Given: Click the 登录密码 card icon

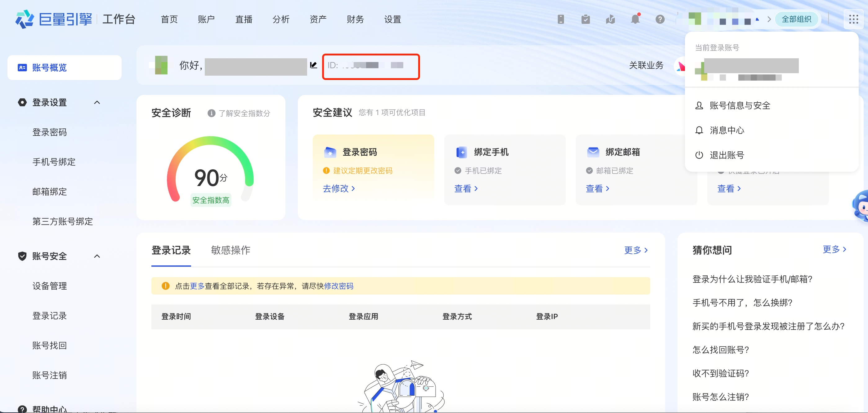Looking at the screenshot, I should click(x=330, y=152).
